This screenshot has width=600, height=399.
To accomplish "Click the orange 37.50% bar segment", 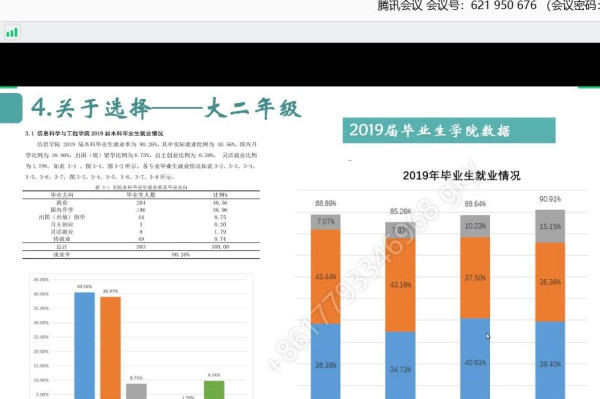I will 475,278.
